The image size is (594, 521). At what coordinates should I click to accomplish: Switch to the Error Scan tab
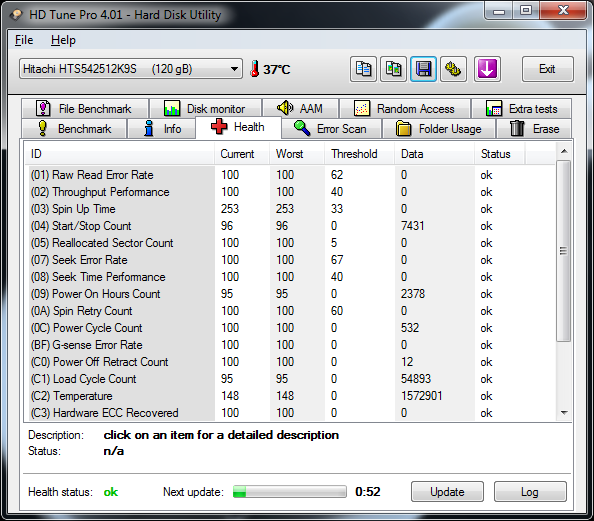(331, 128)
